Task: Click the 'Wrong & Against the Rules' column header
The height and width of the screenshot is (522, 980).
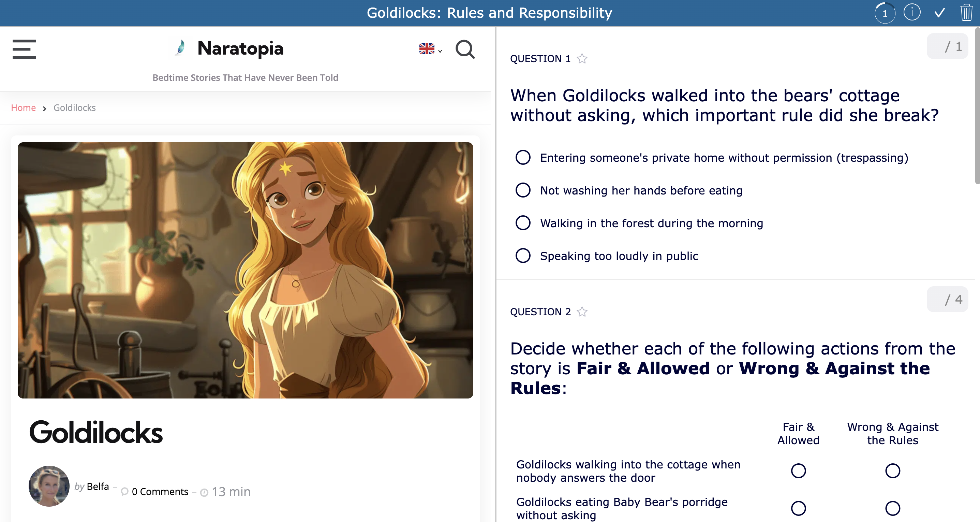Action: tap(892, 434)
